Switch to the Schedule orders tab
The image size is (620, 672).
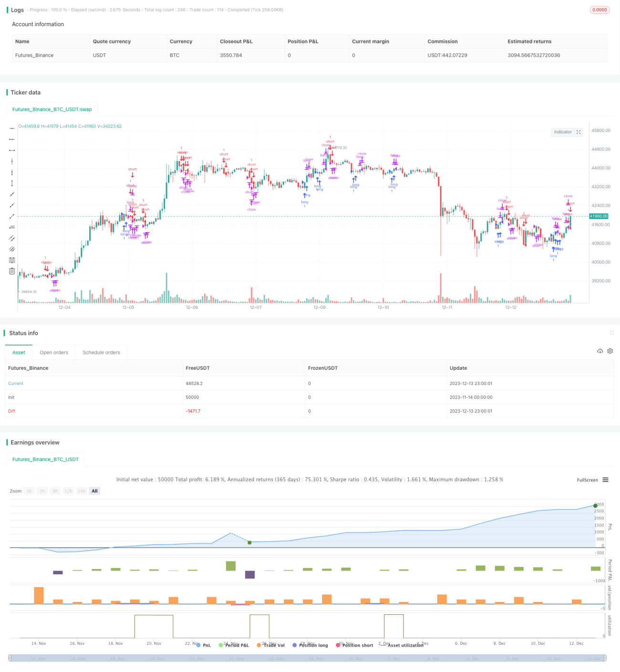pyautogui.click(x=101, y=353)
